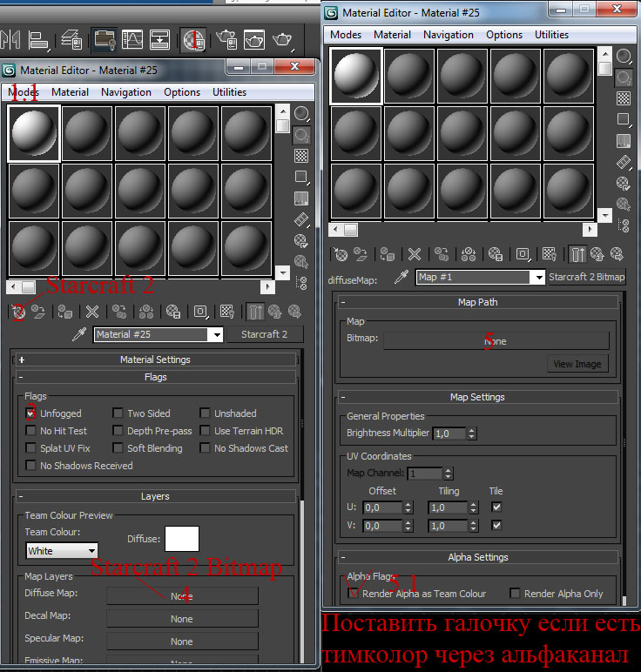
Task: Collapse the Map Settings rollout
Action: (477, 397)
